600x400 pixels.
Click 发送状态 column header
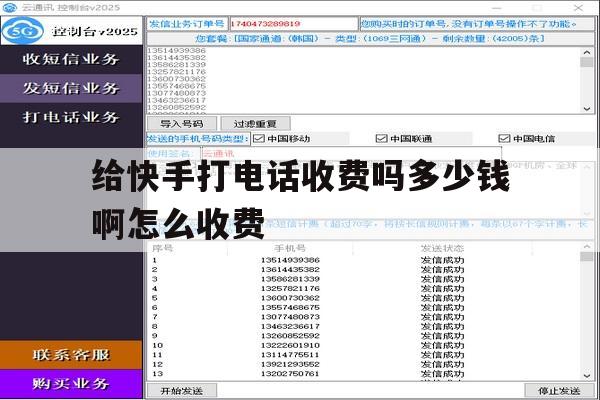[x=442, y=248]
